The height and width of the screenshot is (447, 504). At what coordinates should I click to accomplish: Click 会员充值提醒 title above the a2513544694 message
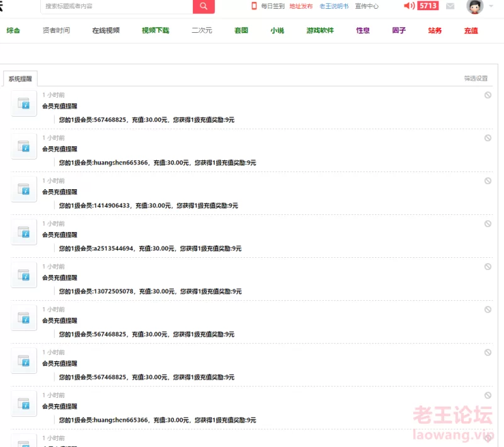pyautogui.click(x=60, y=235)
